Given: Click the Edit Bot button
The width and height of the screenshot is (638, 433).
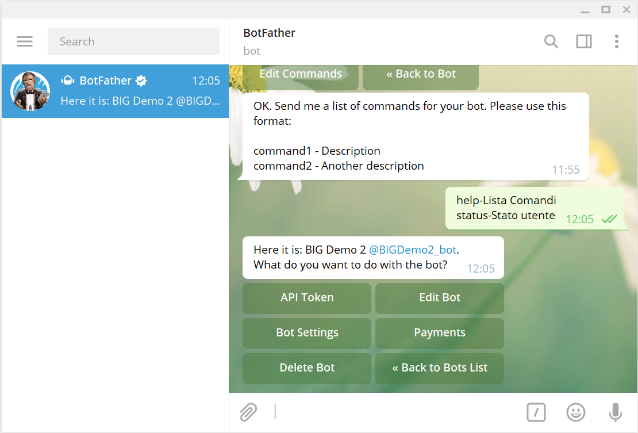Looking at the screenshot, I should pos(439,298).
